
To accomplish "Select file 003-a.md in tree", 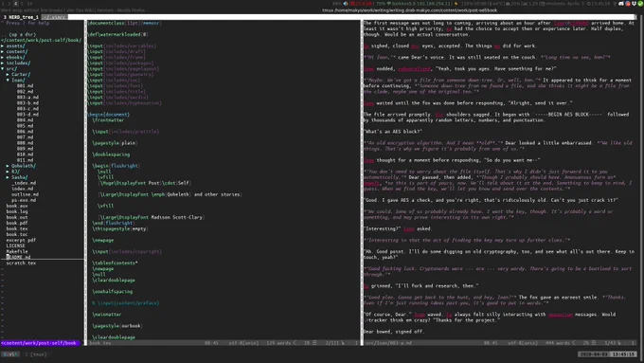I will (x=27, y=98).
